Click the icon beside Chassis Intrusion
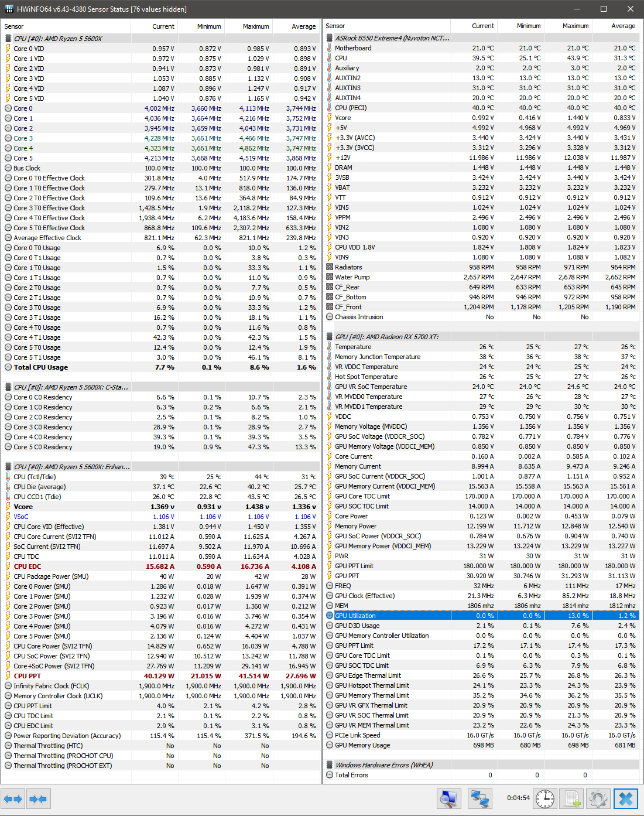The image size is (644, 816). tap(330, 317)
